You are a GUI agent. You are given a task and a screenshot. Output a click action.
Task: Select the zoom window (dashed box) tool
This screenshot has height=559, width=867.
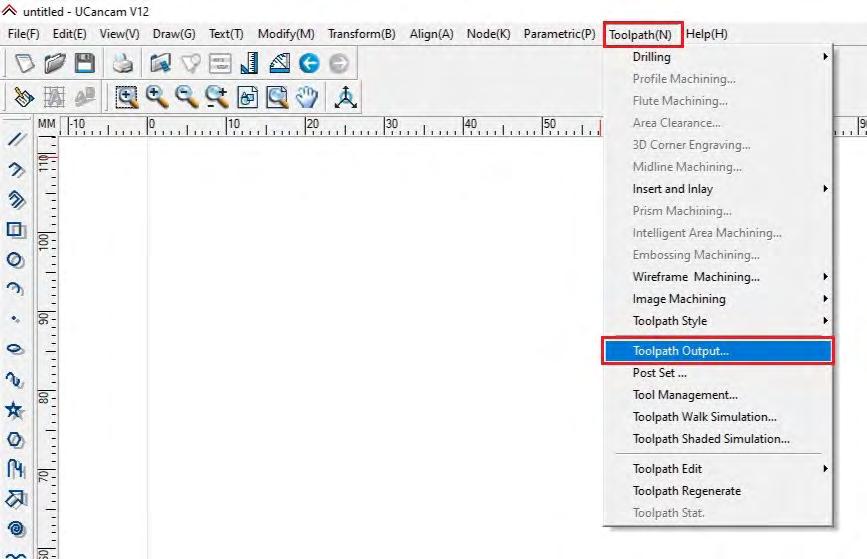coord(127,97)
